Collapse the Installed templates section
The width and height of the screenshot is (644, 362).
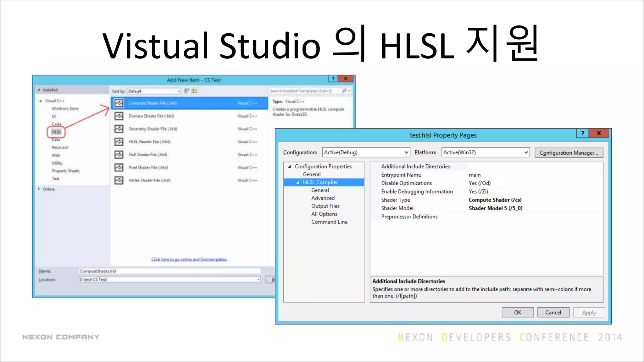[x=39, y=90]
